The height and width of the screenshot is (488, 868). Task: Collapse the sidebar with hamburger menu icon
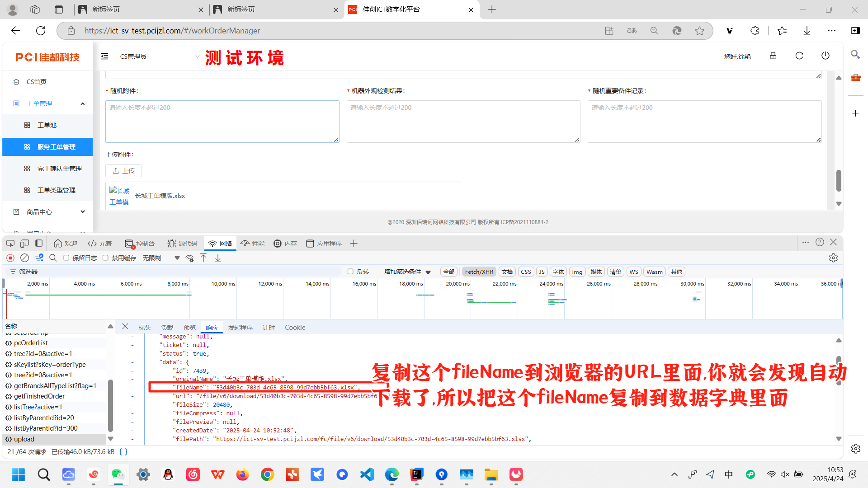[104, 56]
